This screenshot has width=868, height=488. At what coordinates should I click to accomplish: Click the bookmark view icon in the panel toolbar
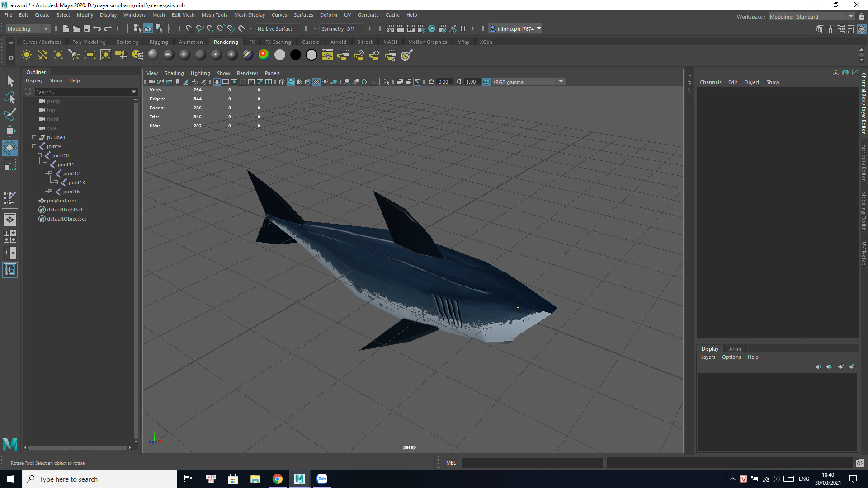(177, 82)
